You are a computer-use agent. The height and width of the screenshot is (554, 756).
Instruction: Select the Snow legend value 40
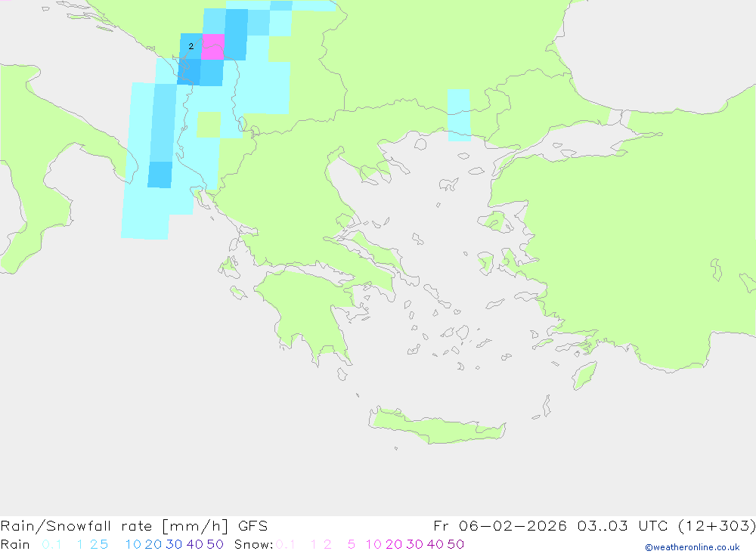pyautogui.click(x=435, y=544)
